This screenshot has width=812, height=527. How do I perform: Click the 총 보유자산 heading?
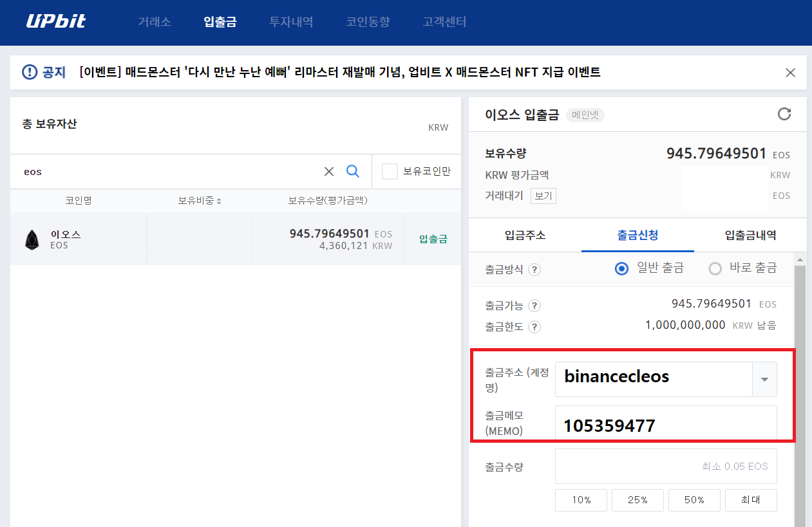[49, 124]
